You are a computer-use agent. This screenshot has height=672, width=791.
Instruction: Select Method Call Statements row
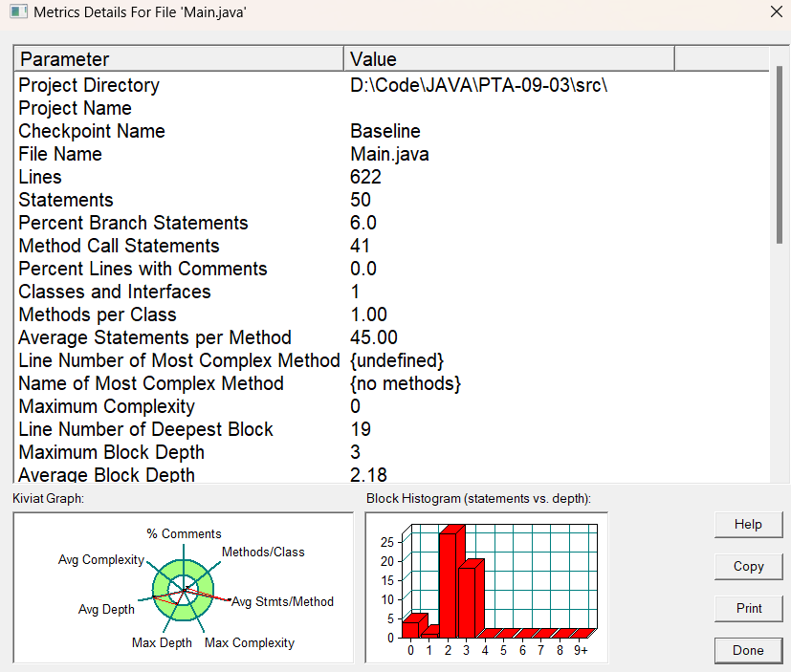pyautogui.click(x=391, y=246)
